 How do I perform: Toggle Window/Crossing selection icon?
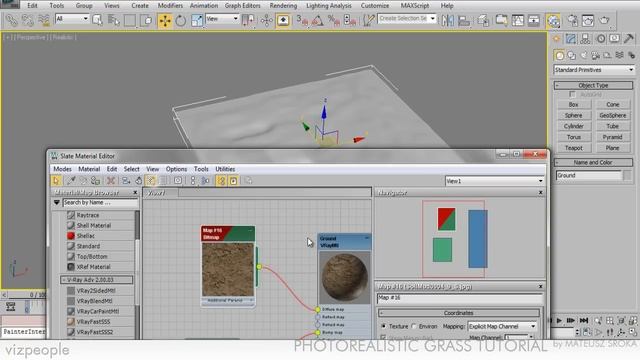pos(146,20)
